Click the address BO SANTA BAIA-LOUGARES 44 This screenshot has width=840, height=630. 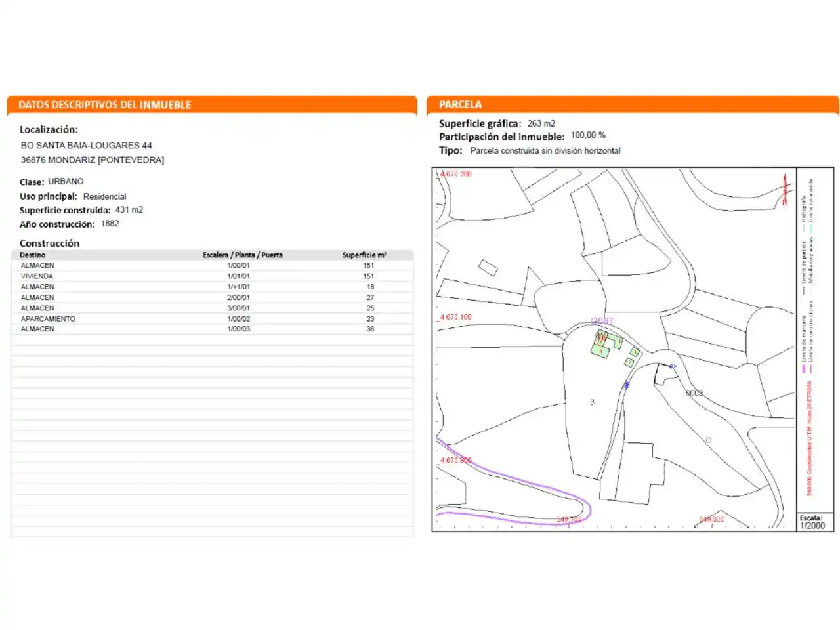pos(86,146)
